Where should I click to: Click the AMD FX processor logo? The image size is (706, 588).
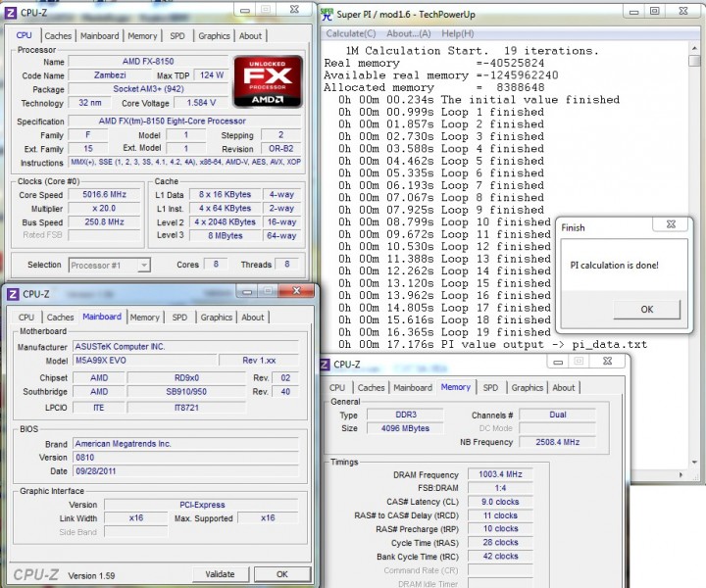click(268, 81)
